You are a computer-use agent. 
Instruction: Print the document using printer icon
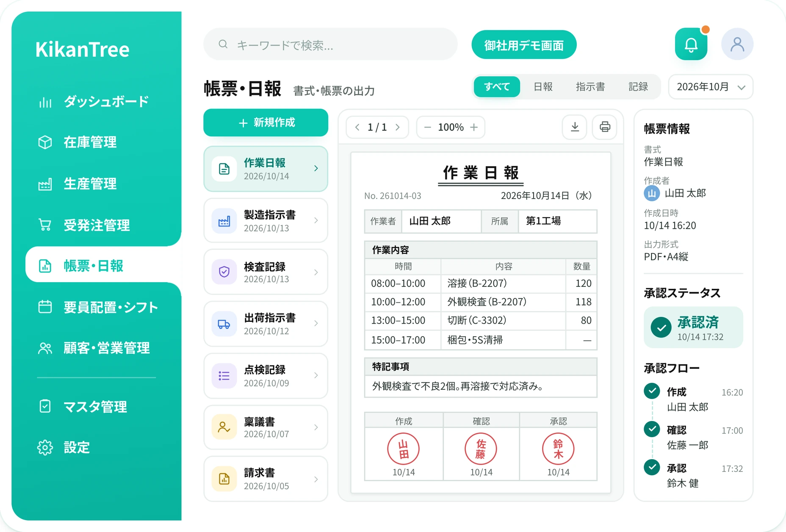pos(605,127)
